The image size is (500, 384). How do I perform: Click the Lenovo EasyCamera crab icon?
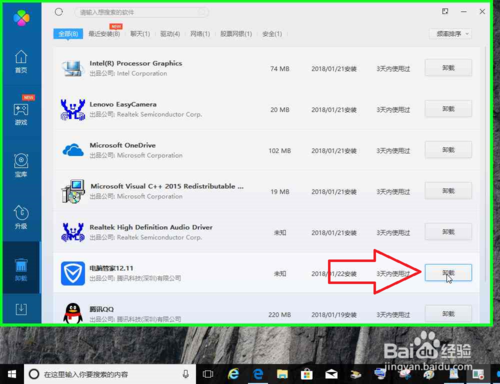73,109
